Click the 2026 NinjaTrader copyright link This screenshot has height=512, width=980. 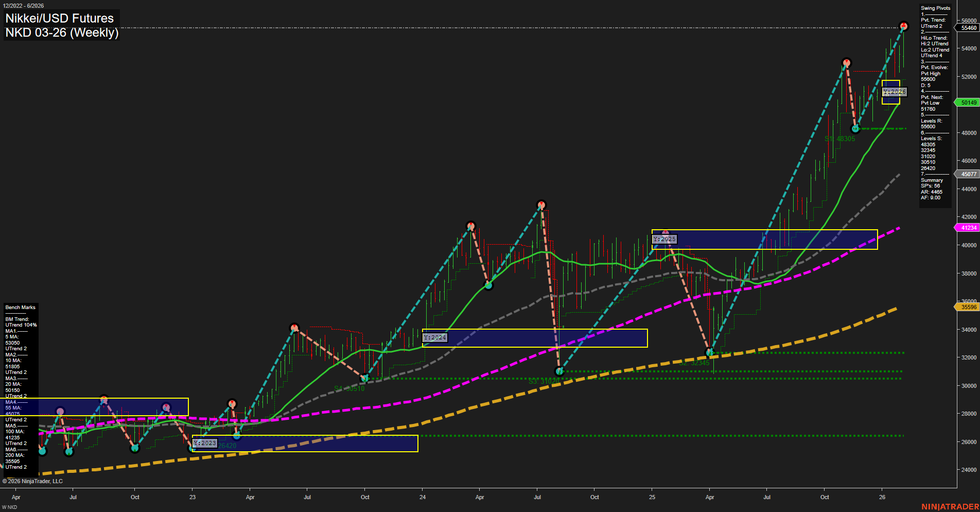coord(33,481)
